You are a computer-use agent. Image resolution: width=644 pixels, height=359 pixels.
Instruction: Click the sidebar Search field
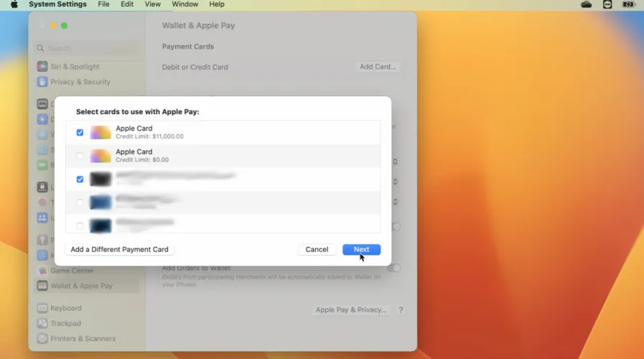[x=86, y=48]
